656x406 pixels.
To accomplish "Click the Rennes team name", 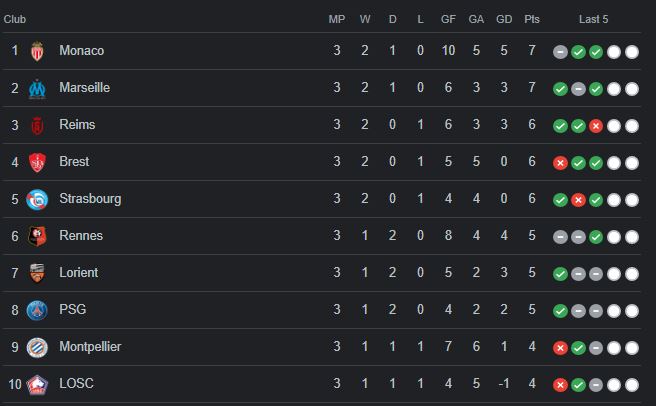I will (x=81, y=236).
